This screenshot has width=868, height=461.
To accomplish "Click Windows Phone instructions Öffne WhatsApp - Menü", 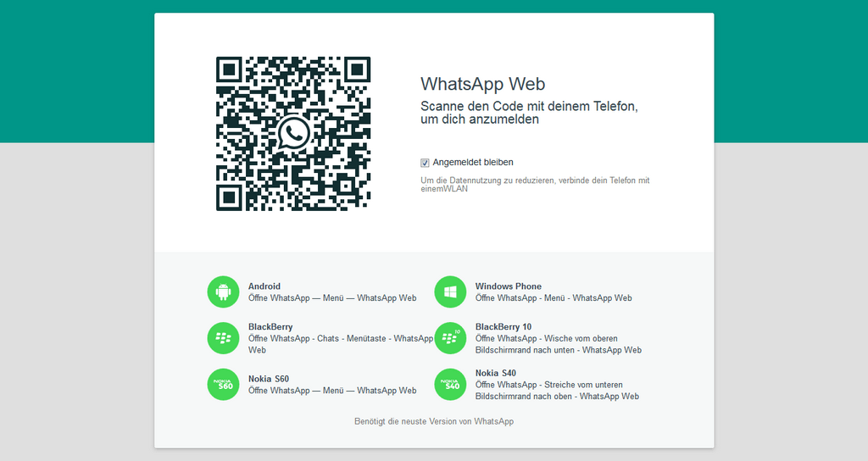I will [554, 297].
